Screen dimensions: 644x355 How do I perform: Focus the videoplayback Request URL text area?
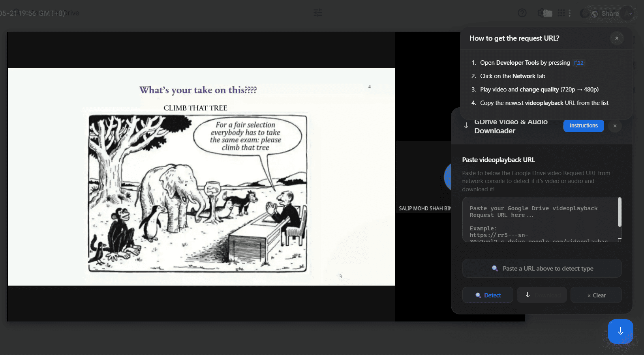pyautogui.click(x=542, y=219)
